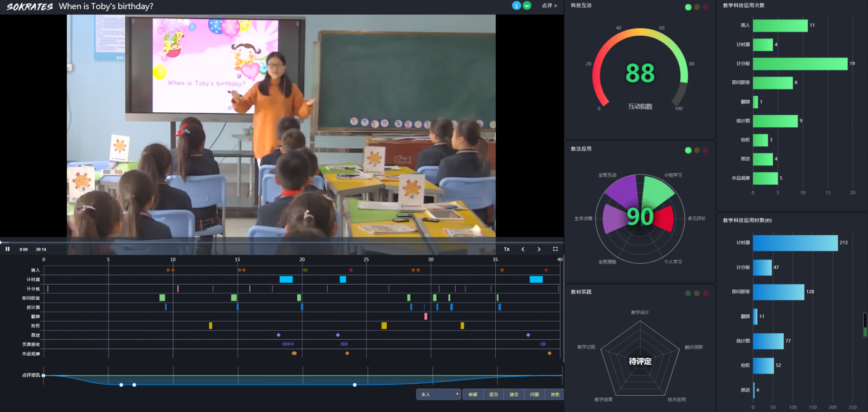Expand the 点评 panel
Screen dimensions: 868x412
pos(549,6)
